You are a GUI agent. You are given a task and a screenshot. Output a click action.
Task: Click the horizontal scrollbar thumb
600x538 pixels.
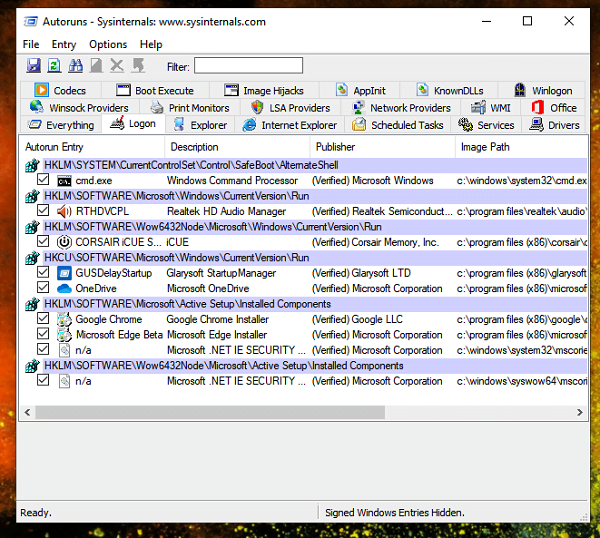210,412
